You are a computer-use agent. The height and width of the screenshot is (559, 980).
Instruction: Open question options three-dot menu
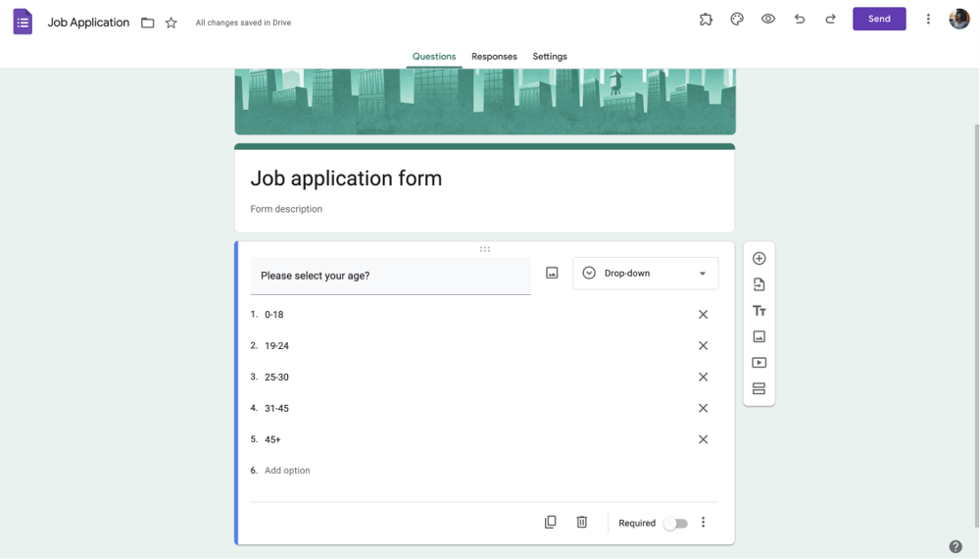pos(703,522)
